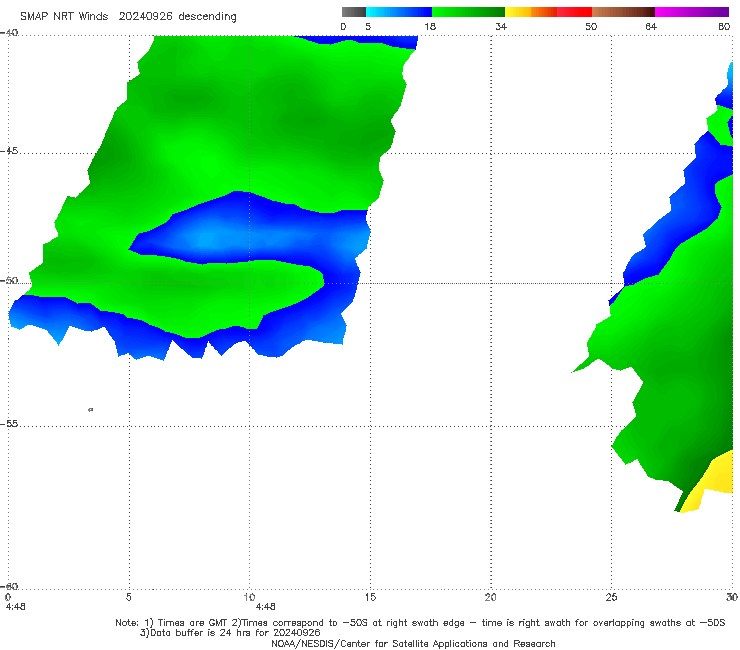Click the 'Times are GMT' note text
The image size is (740, 650).
pyautogui.click(x=193, y=623)
